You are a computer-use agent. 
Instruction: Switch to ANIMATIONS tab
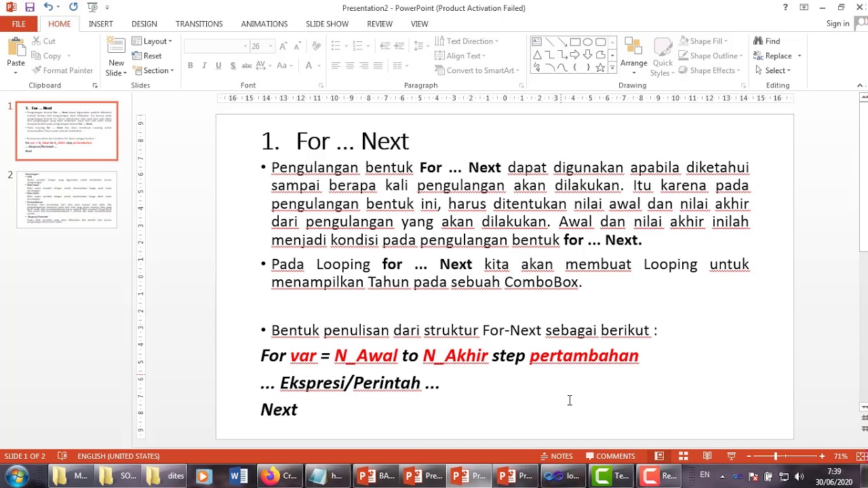(x=264, y=24)
